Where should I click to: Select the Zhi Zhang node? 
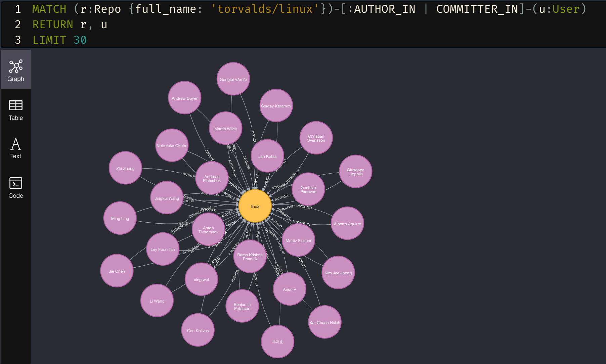tap(125, 168)
